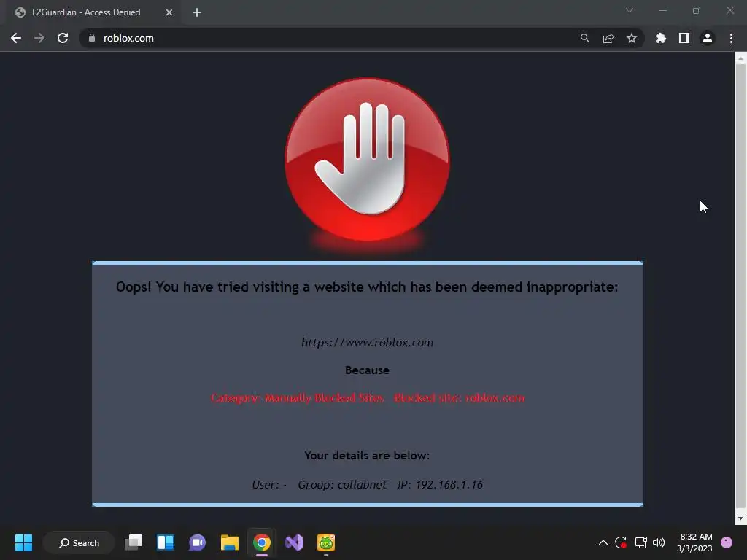Open the tab search chevron

630,10
